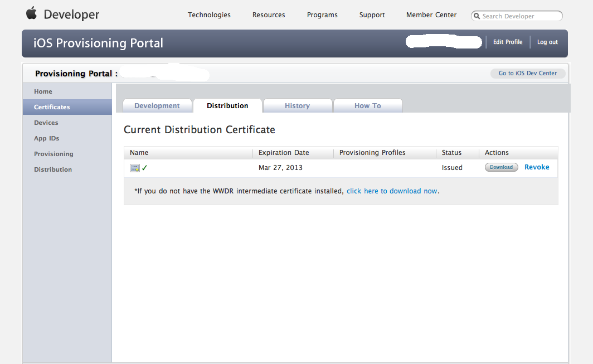Image resolution: width=593 pixels, height=364 pixels.
Task: Select the Distribution tab
Action: coord(227,105)
